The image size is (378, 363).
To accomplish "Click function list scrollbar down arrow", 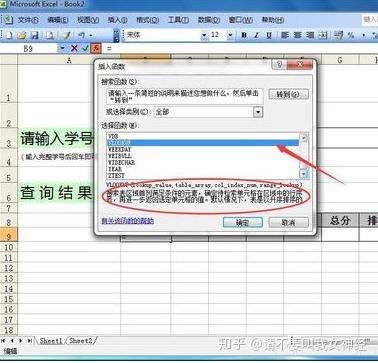I will coord(304,174).
